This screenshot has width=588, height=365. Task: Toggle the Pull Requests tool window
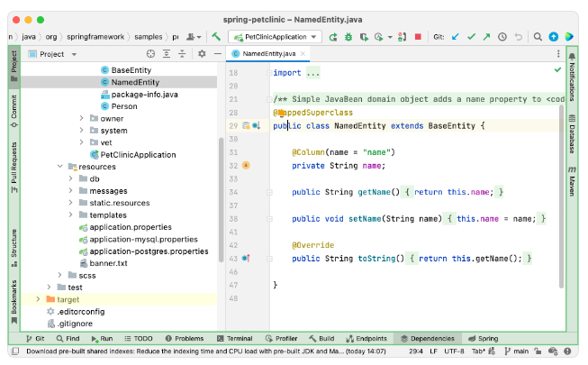[x=14, y=168]
